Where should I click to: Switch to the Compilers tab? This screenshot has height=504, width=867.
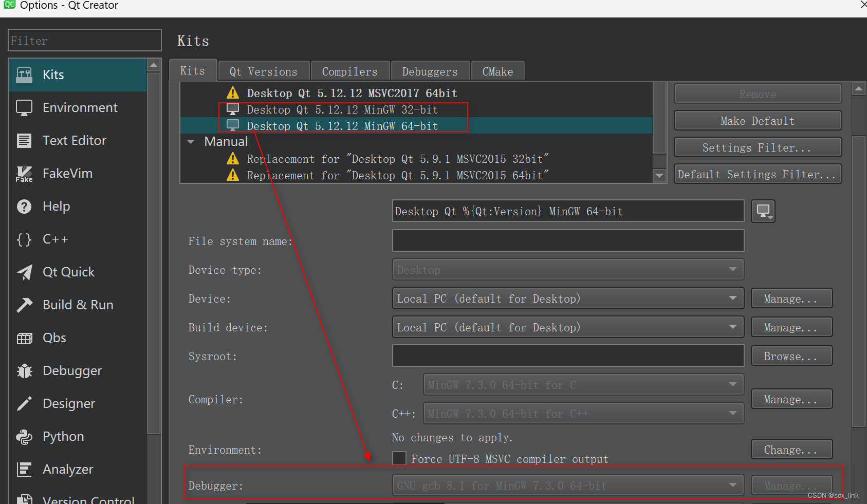click(350, 71)
